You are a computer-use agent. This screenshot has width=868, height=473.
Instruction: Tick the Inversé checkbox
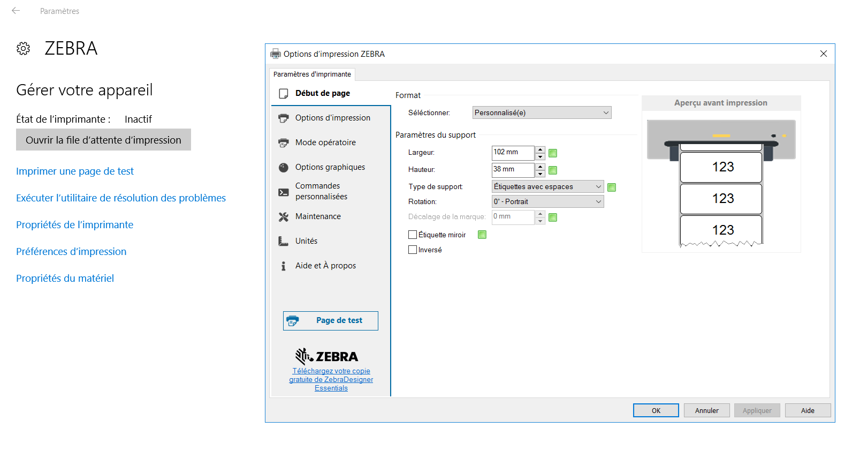pyautogui.click(x=413, y=250)
